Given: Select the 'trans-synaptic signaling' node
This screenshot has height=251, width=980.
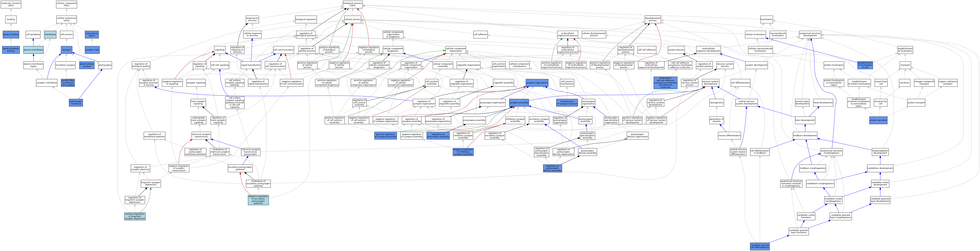Looking at the screenshot, I should point(198,103).
